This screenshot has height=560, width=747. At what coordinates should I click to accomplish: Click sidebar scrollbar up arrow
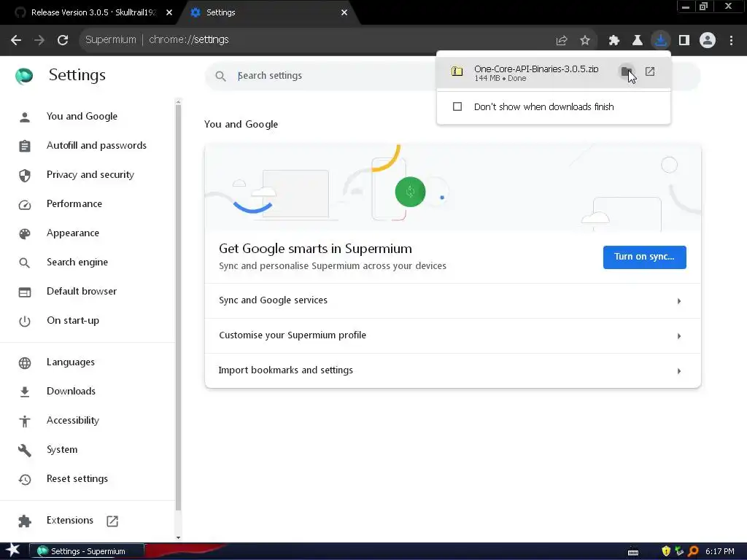pos(178,102)
